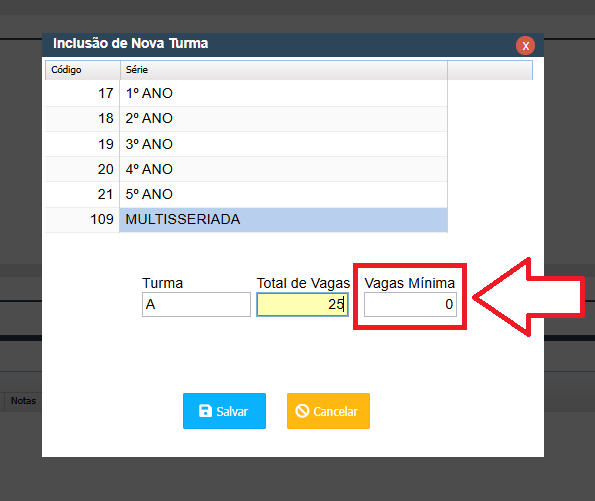Click code 109 cell in the table
Screen dimensions: 595x501
(x=82, y=219)
